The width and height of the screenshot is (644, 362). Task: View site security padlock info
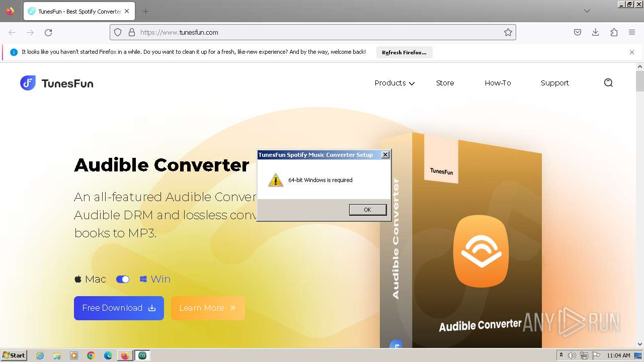(132, 32)
